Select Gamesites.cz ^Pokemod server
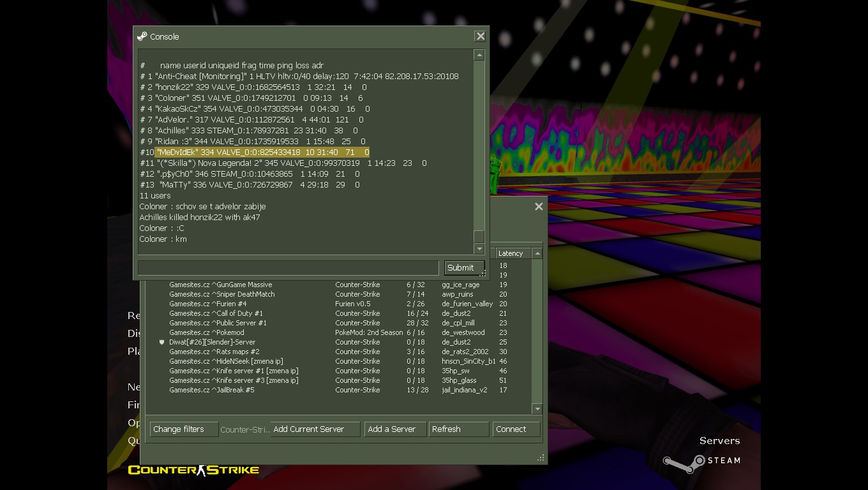The height and width of the screenshot is (490, 868). click(338, 332)
